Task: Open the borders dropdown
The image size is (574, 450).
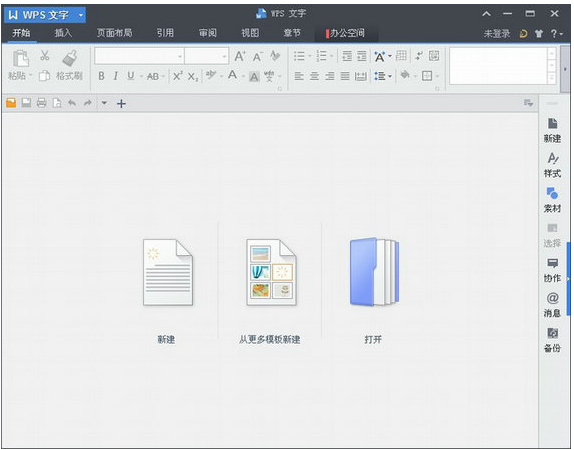Action: pyautogui.click(x=437, y=76)
